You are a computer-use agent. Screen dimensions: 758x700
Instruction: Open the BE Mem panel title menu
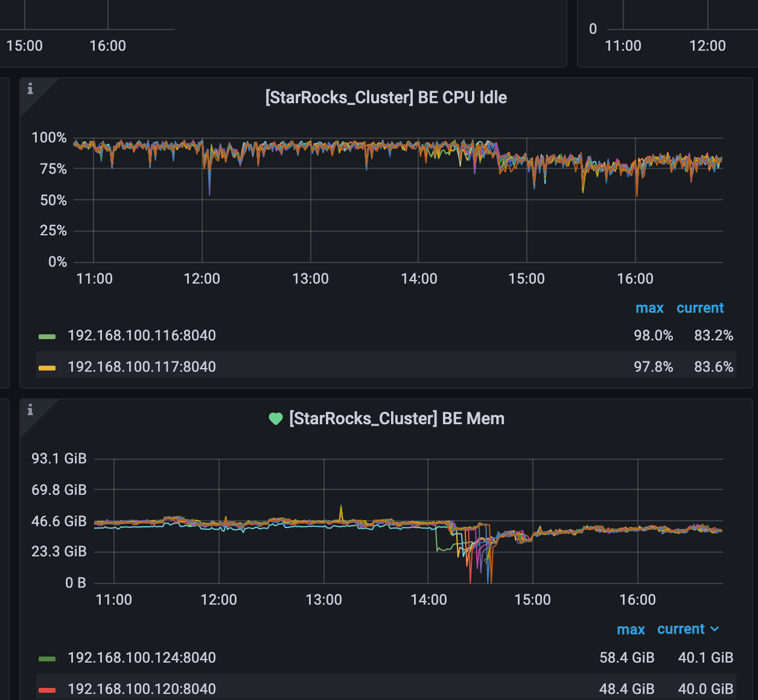pos(397,419)
